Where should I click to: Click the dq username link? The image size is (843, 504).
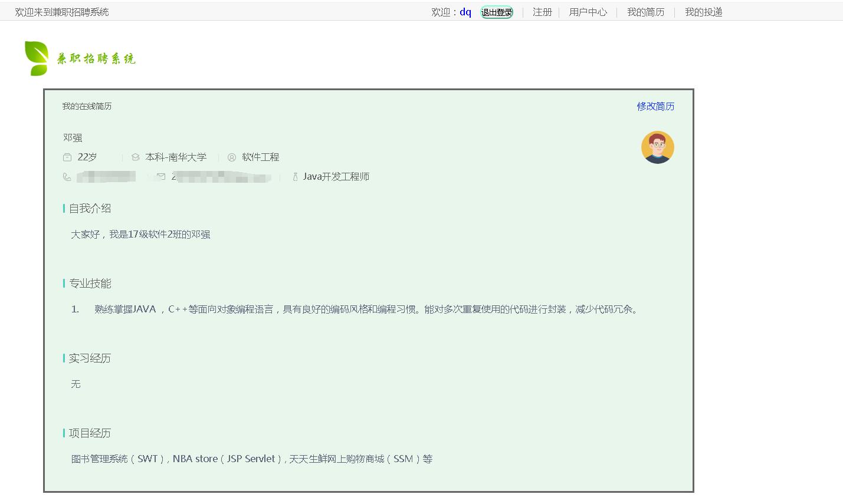pos(465,12)
